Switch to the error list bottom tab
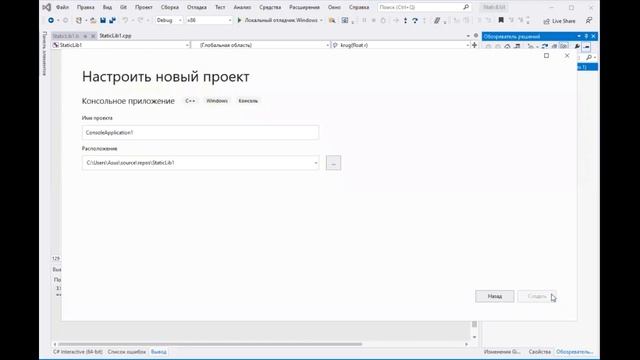 click(x=127, y=352)
